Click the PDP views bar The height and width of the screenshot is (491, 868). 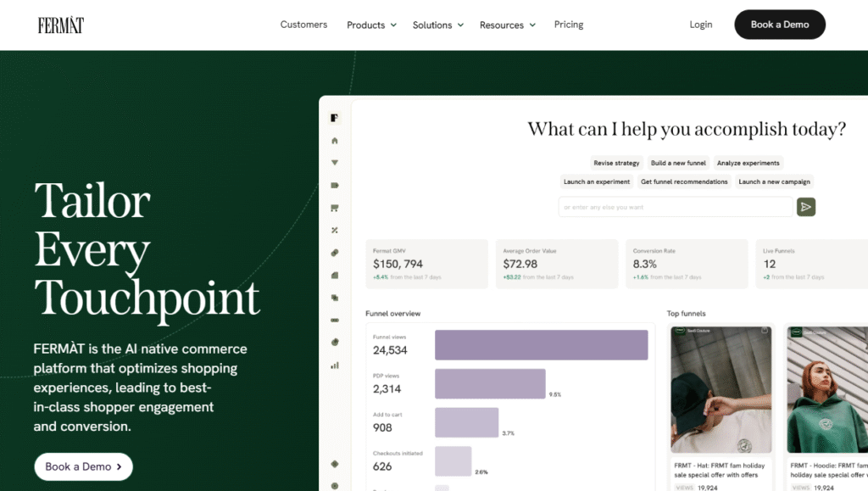click(x=490, y=383)
